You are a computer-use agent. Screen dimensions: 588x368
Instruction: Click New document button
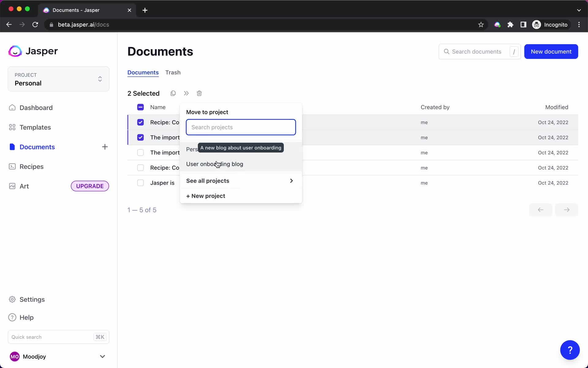(551, 51)
